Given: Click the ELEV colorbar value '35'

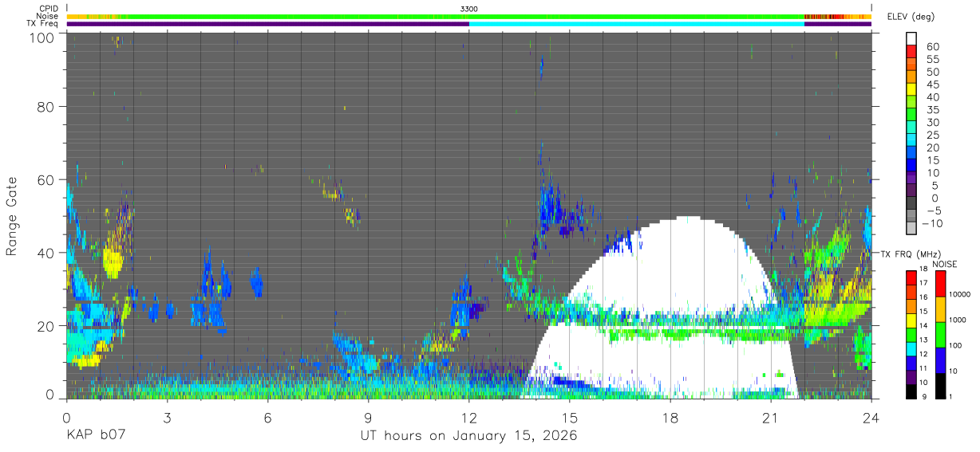Looking at the screenshot, I should pos(932,110).
